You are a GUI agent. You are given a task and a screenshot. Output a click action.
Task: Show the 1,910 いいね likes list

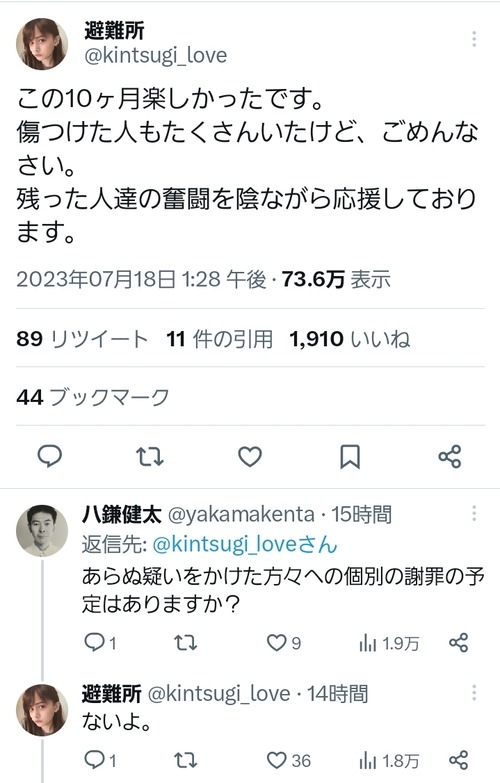pos(350,339)
